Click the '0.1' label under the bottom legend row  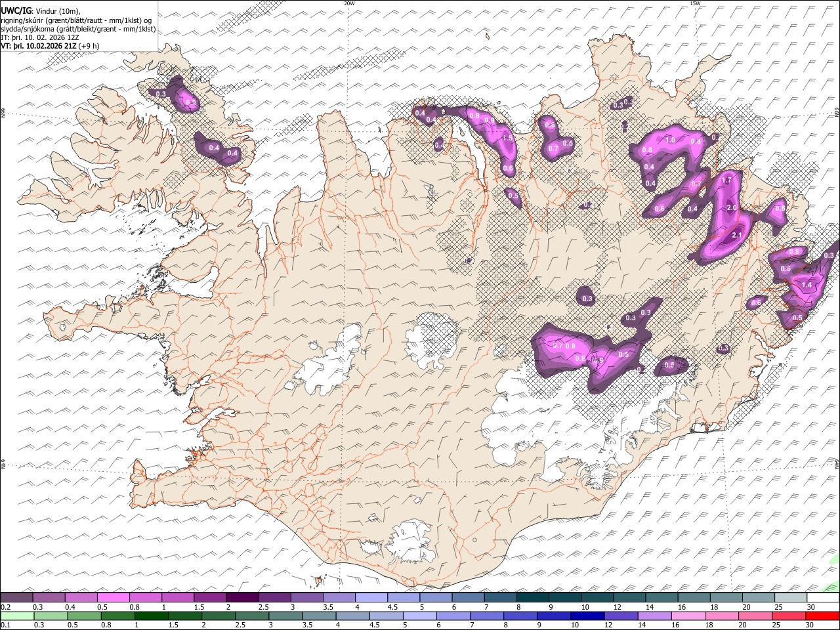coord(5,625)
